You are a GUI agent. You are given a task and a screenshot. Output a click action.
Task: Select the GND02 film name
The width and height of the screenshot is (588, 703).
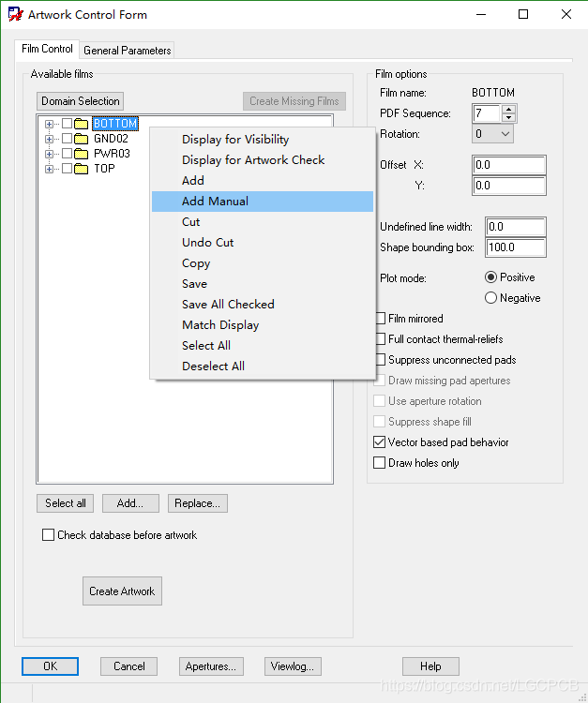[111, 139]
